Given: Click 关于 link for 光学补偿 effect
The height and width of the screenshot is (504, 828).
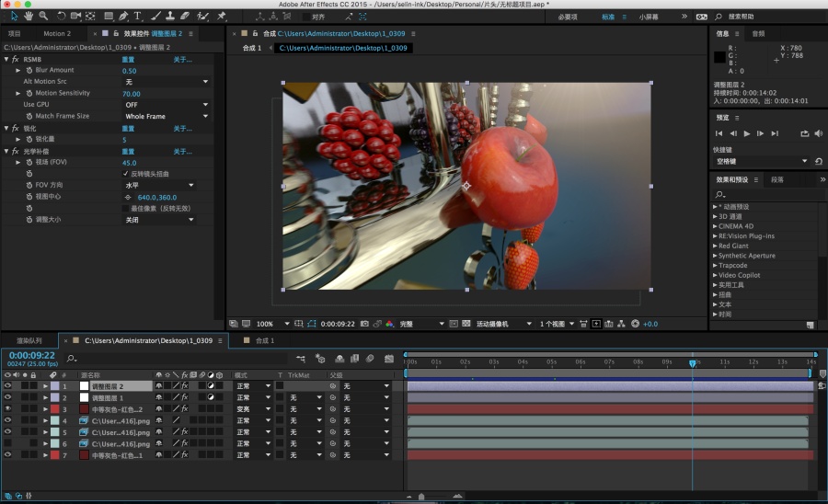Looking at the screenshot, I should [x=183, y=152].
